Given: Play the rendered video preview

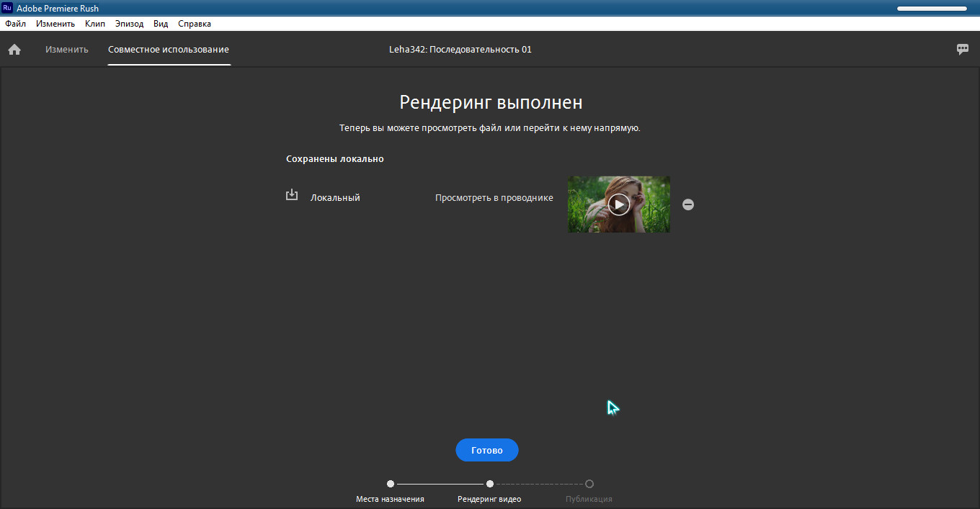Looking at the screenshot, I should coord(618,204).
